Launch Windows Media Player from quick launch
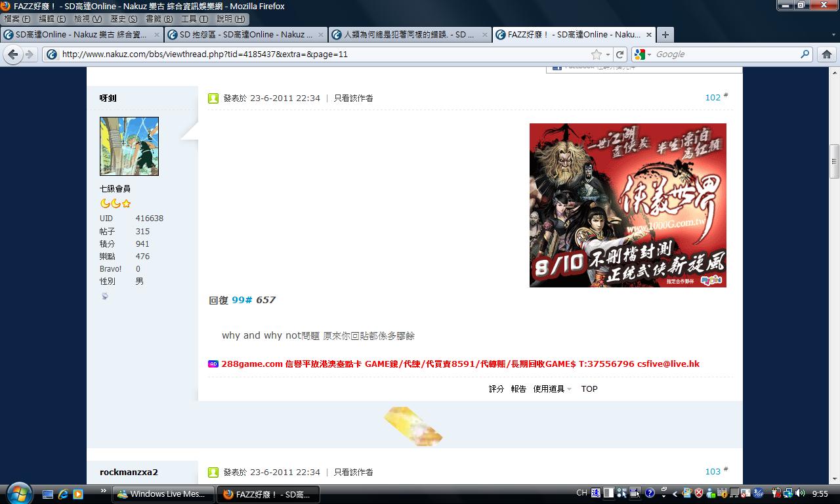 (78, 494)
